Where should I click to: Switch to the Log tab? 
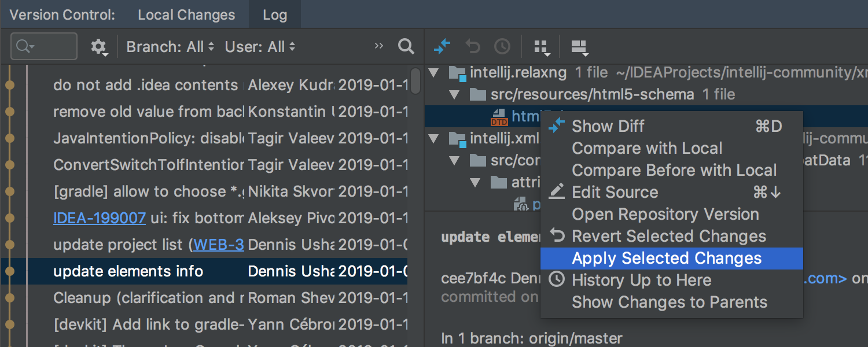[x=275, y=14]
